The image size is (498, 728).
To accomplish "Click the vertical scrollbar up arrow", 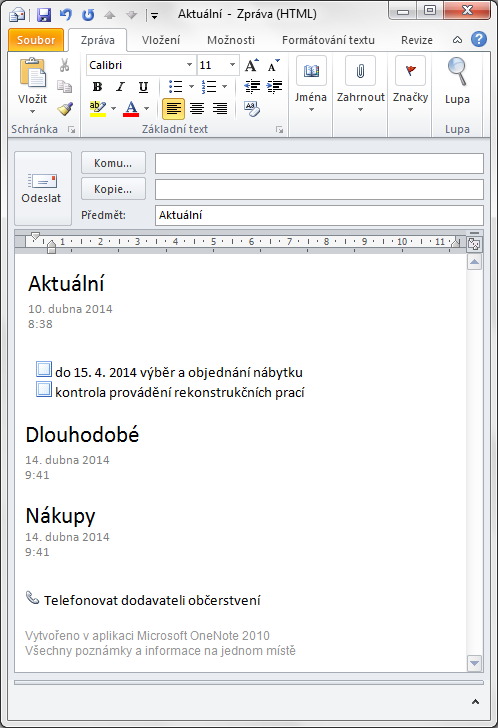I will [474, 262].
